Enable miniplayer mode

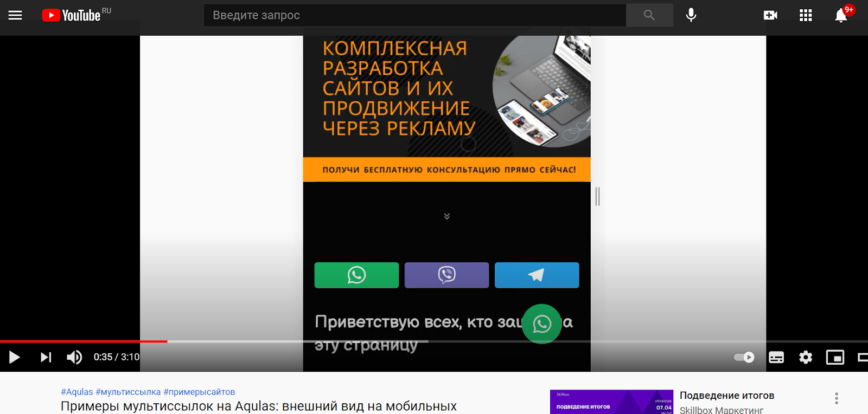[835, 357]
